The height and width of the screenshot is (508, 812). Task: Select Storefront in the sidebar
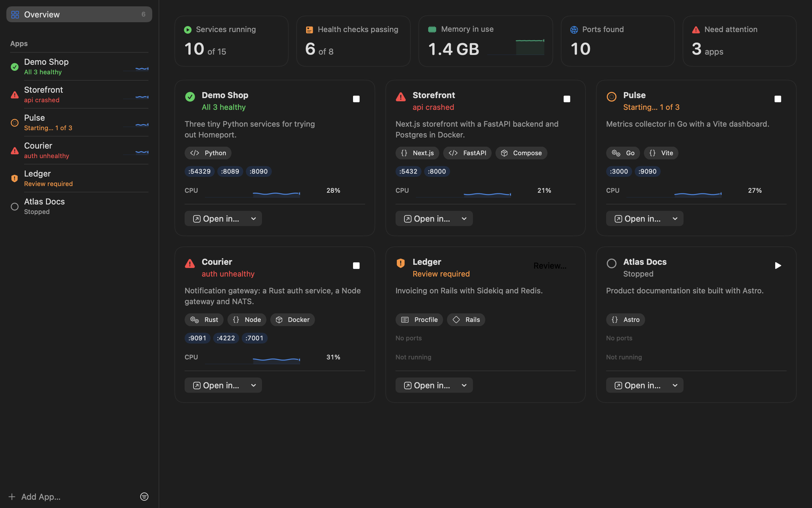79,94
